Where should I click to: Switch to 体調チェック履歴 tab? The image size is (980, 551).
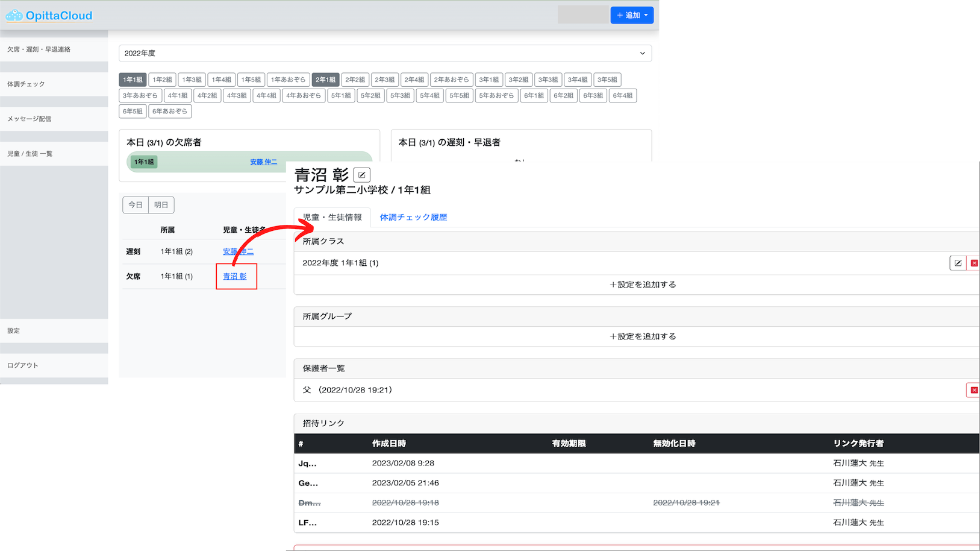click(413, 217)
